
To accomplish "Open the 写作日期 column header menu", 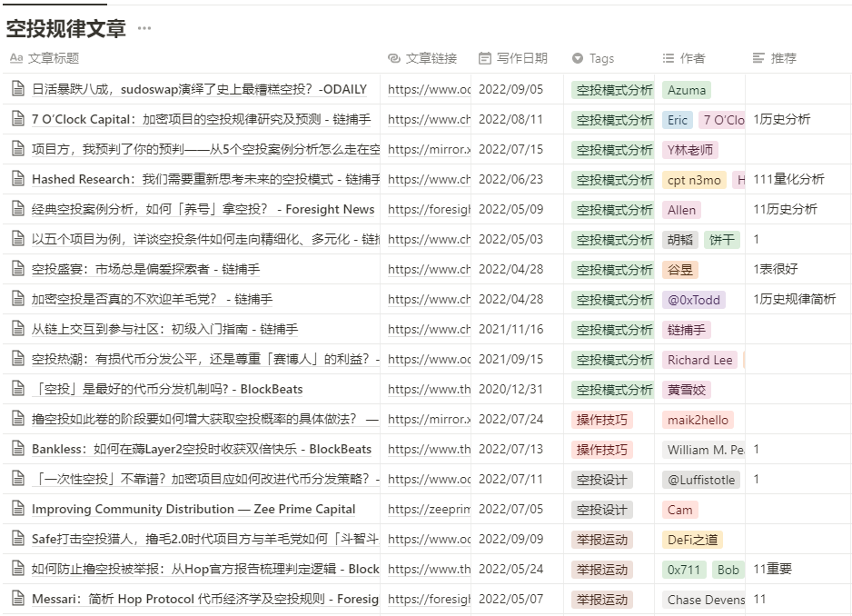I will 518,58.
